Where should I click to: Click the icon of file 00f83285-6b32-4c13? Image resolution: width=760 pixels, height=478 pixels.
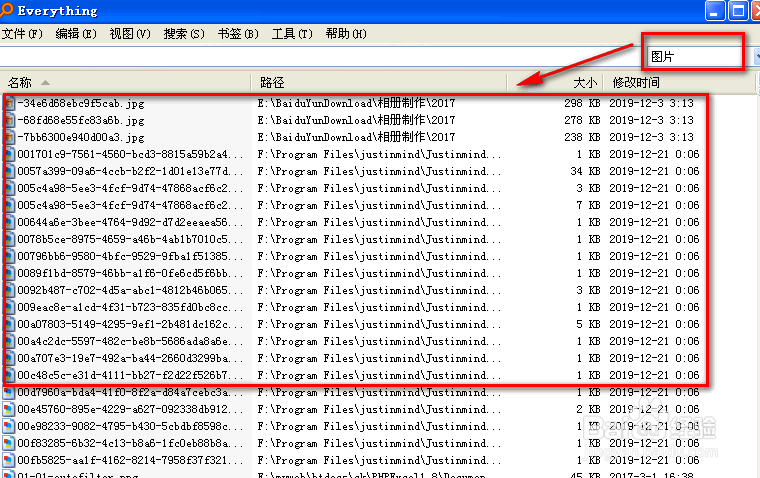(x=9, y=444)
